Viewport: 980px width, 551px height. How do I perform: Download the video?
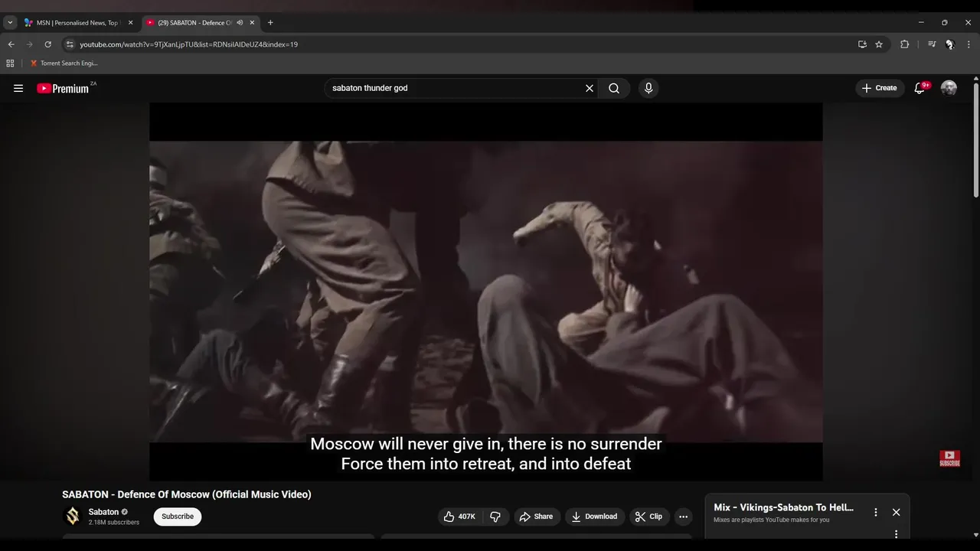pos(595,517)
